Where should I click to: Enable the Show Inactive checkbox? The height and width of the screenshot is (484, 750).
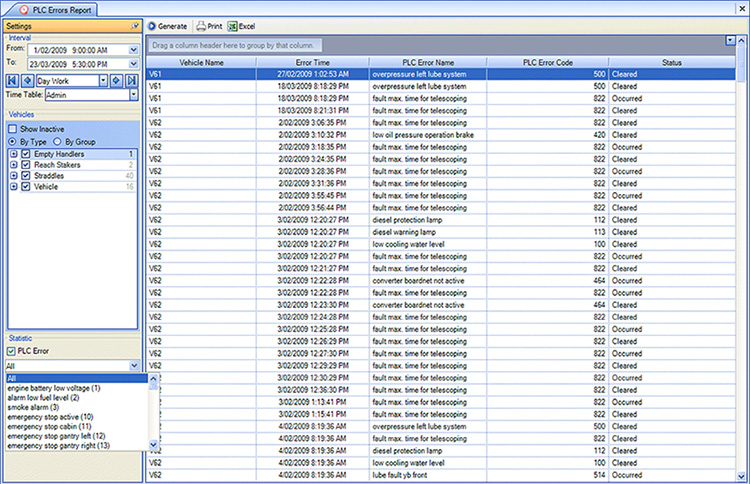tap(12, 129)
